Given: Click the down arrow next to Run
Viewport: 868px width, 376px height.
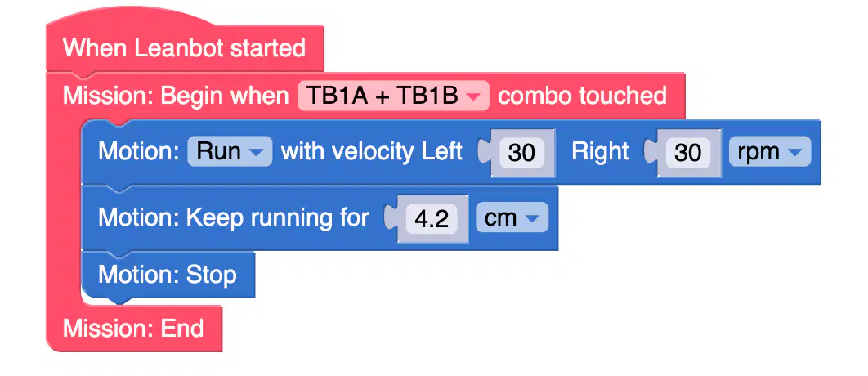Looking at the screenshot, I should tap(257, 152).
